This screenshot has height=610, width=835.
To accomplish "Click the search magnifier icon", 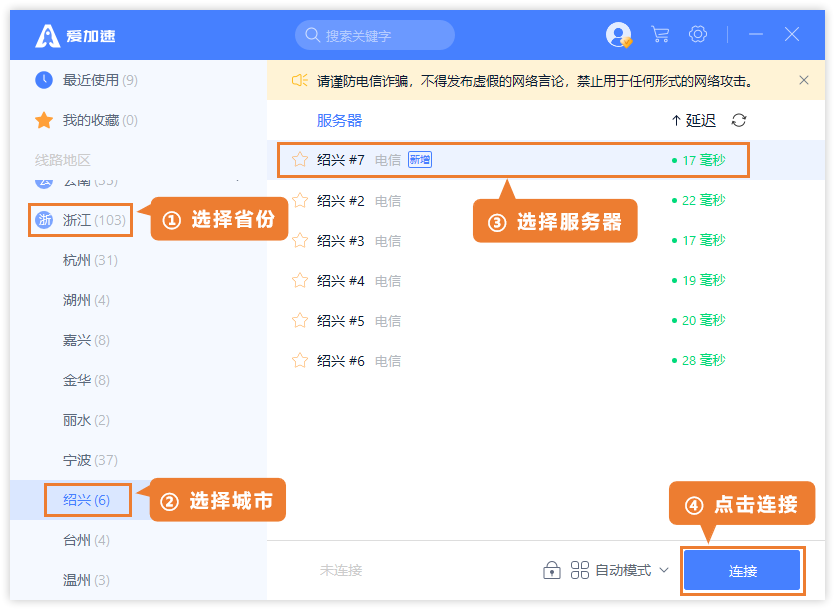I will 312,35.
